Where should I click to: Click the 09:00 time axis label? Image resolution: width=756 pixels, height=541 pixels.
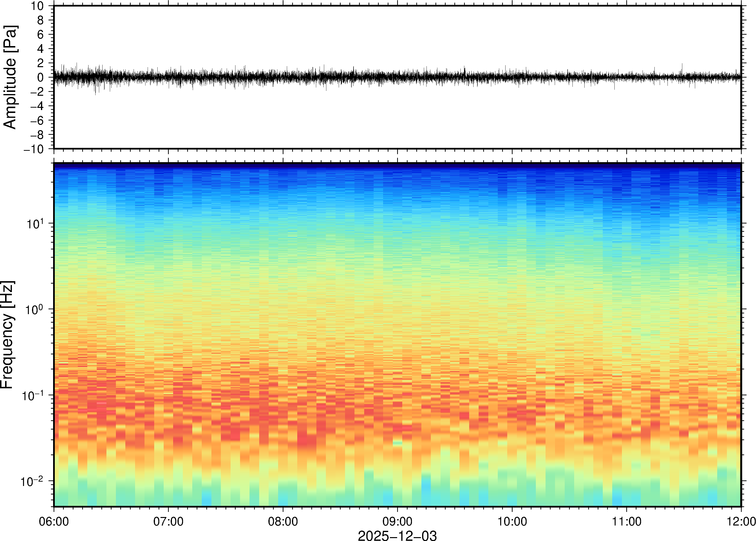tap(397, 521)
